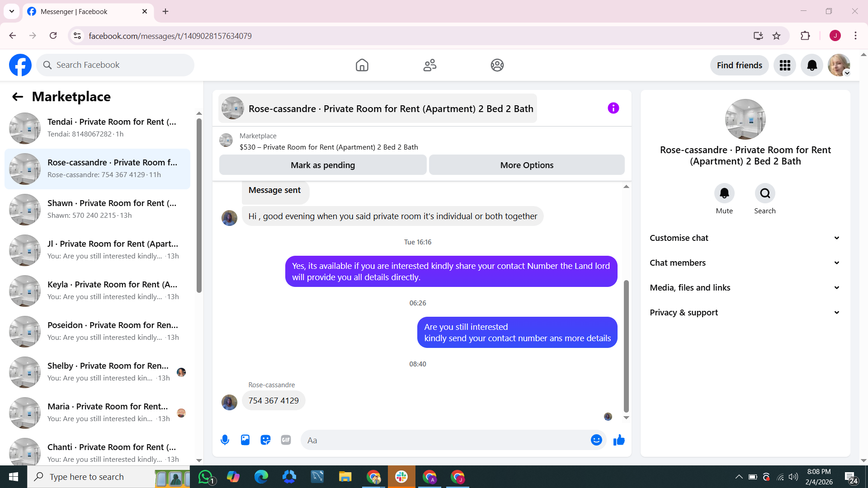
Task: Click Mark as pending button
Action: [x=322, y=165]
